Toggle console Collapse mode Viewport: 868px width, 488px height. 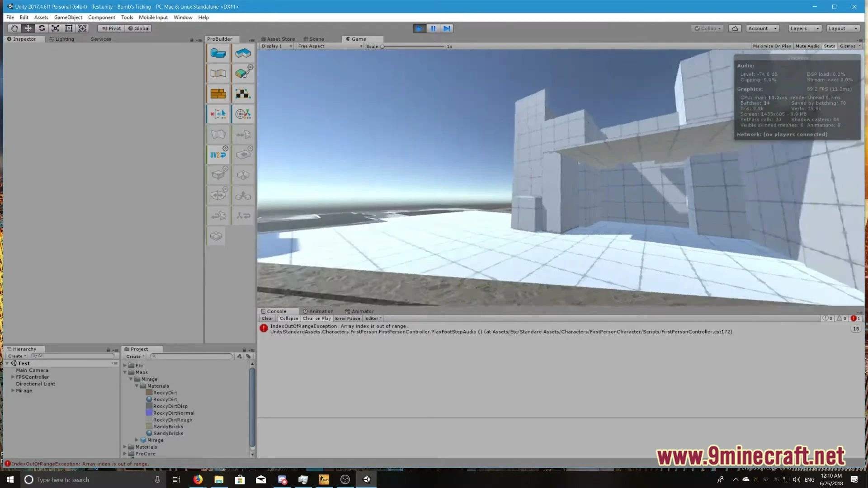[x=288, y=319]
